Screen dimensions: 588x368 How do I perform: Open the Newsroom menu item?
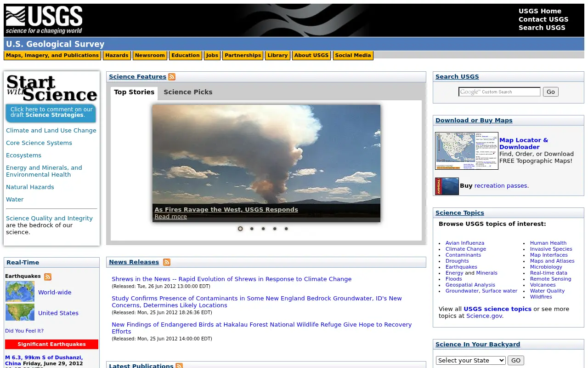[x=150, y=56]
